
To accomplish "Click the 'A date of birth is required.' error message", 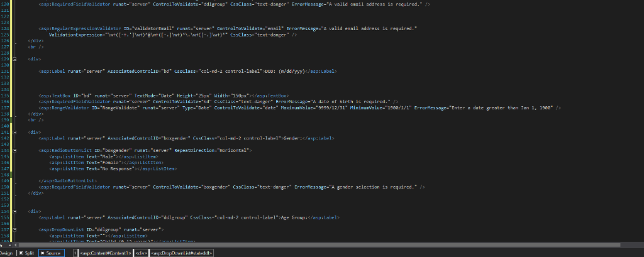I will pyautogui.click(x=350, y=102).
